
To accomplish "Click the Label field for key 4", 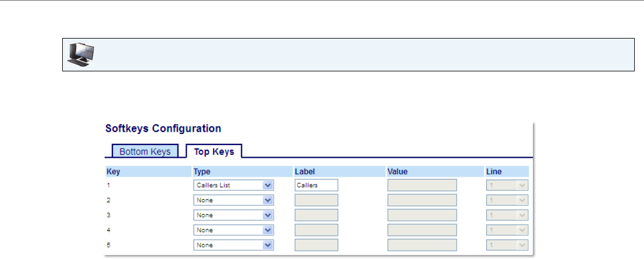I will click(316, 230).
